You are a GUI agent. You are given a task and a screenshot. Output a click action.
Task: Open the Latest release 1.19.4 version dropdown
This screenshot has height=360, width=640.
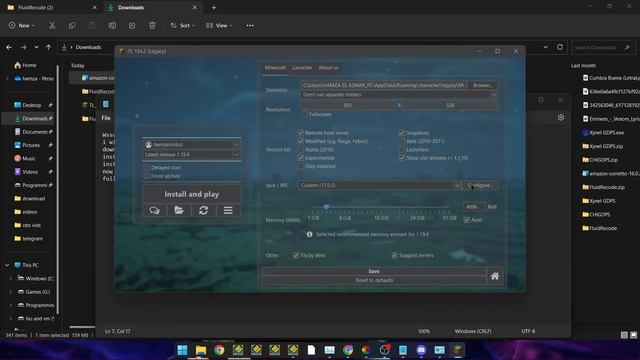191,155
